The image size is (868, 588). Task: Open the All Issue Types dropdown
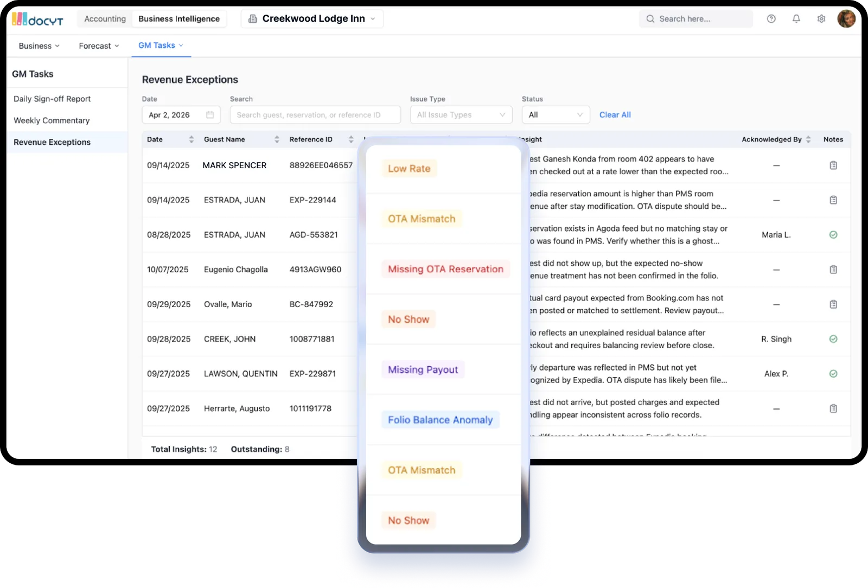[x=461, y=115]
